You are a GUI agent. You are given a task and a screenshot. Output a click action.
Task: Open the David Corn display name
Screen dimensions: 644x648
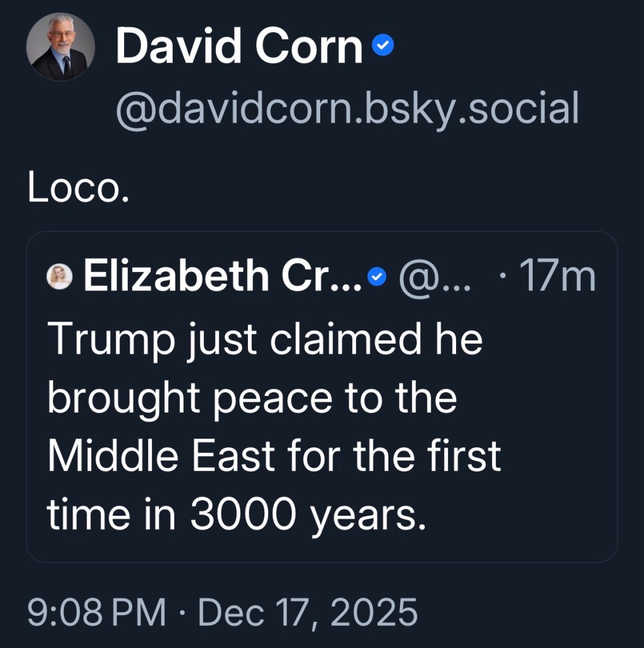coord(238,46)
